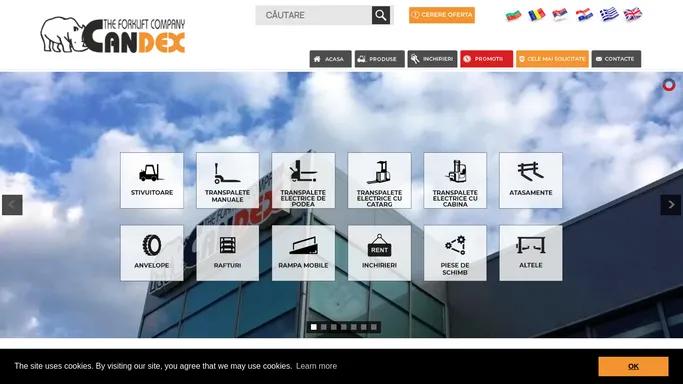The image size is (683, 384).
Task: Switch language to Croatian flag
Action: tap(584, 15)
